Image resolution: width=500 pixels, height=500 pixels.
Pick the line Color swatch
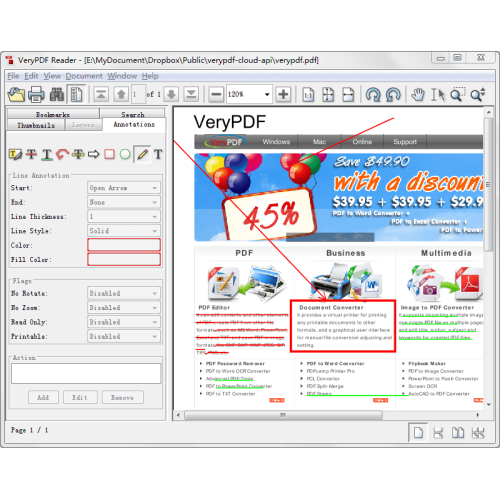tap(124, 245)
